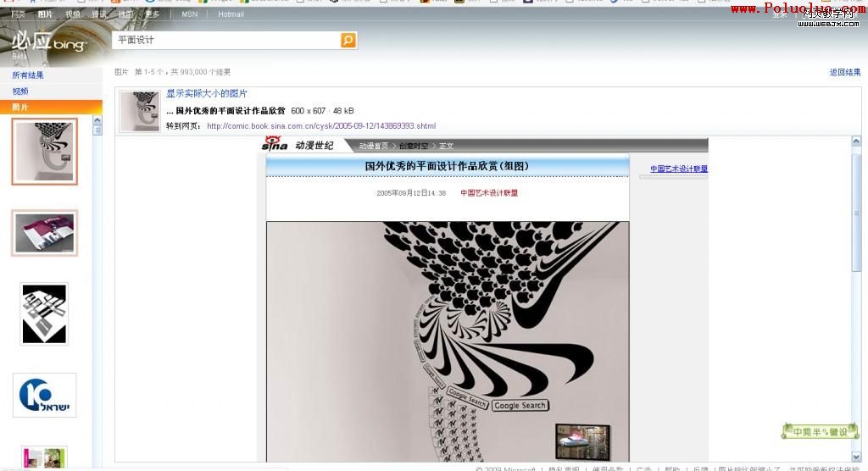Select the black-and-white geometric thumbnail
The width and height of the screenshot is (868, 471).
[x=44, y=314]
